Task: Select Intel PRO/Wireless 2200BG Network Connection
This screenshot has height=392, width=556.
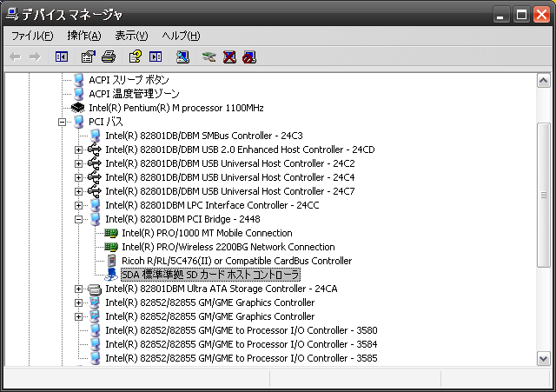Action: click(228, 247)
